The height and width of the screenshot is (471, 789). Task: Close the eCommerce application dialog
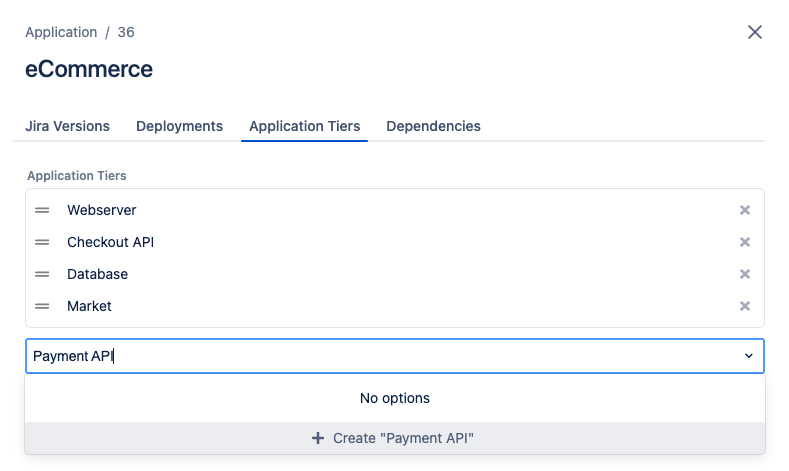tap(755, 32)
